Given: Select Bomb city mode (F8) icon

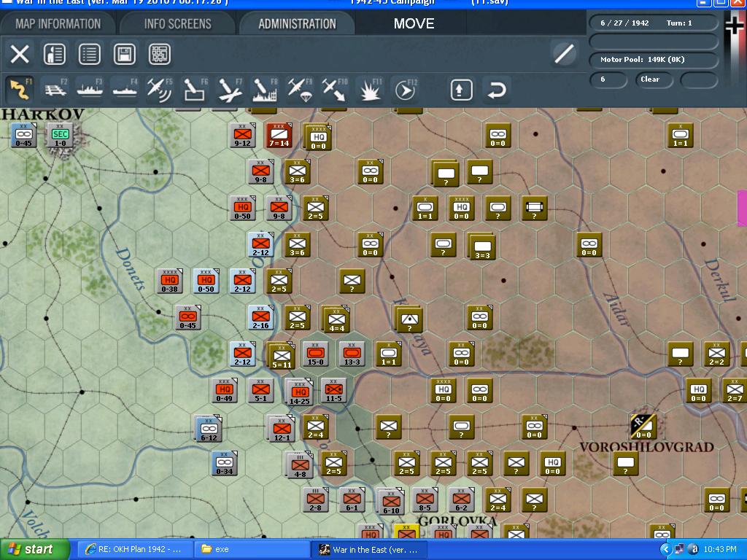Looking at the screenshot, I should pos(264,90).
